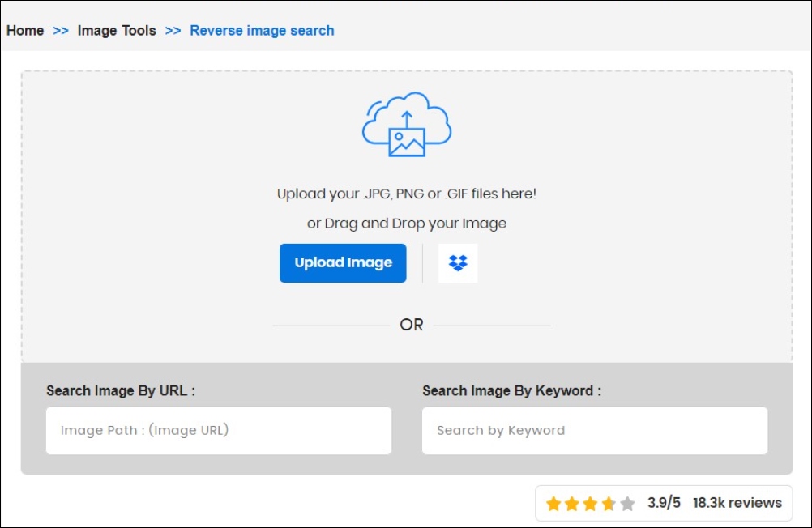Click the Search by Keyword field
The height and width of the screenshot is (528, 812).
click(594, 430)
